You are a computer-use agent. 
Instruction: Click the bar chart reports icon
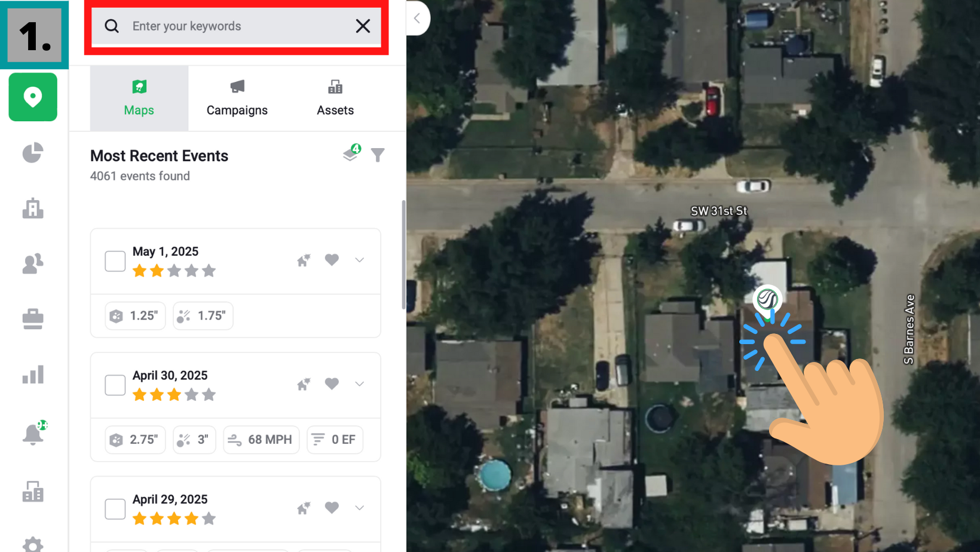33,375
